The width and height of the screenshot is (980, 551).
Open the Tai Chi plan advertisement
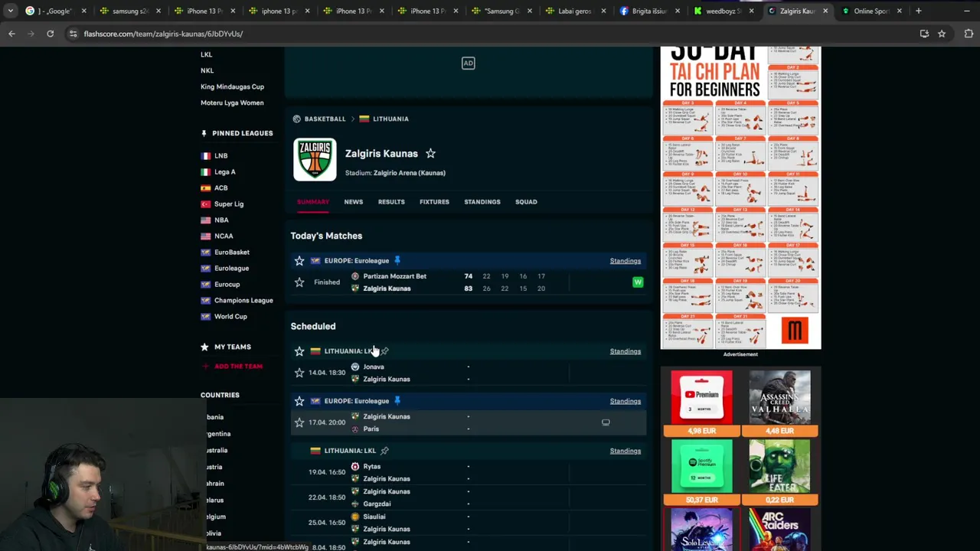(740, 197)
